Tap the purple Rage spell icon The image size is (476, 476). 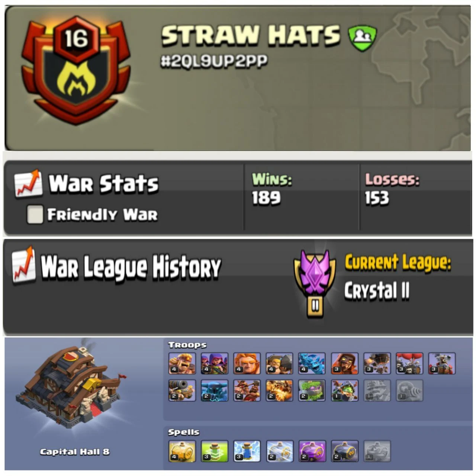click(x=312, y=451)
